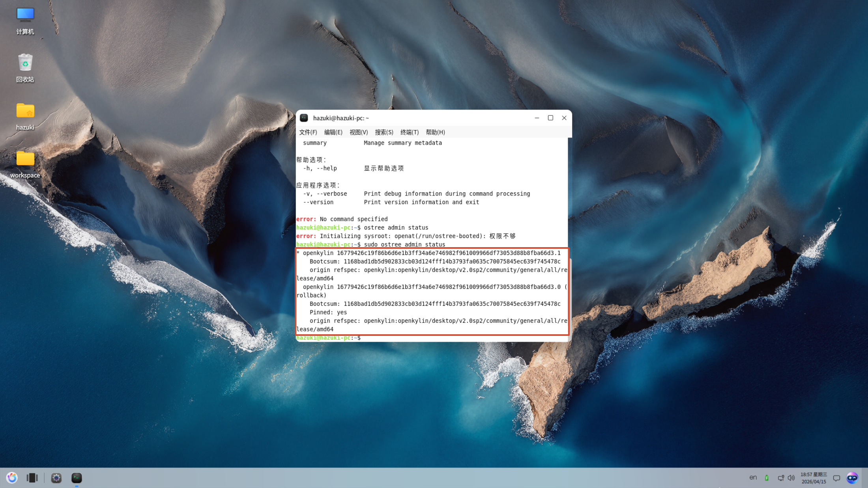This screenshot has width=868, height=488.
Task: Click the volume icon in system tray
Action: (x=791, y=478)
